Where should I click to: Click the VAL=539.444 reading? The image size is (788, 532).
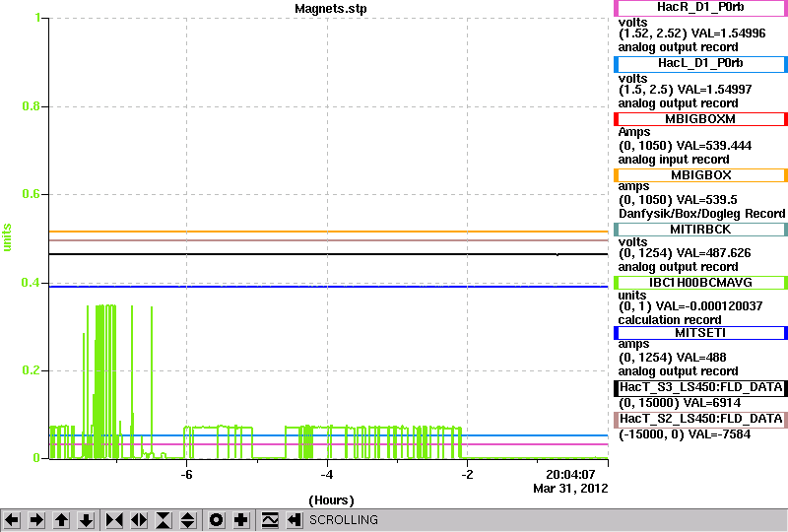(714, 146)
